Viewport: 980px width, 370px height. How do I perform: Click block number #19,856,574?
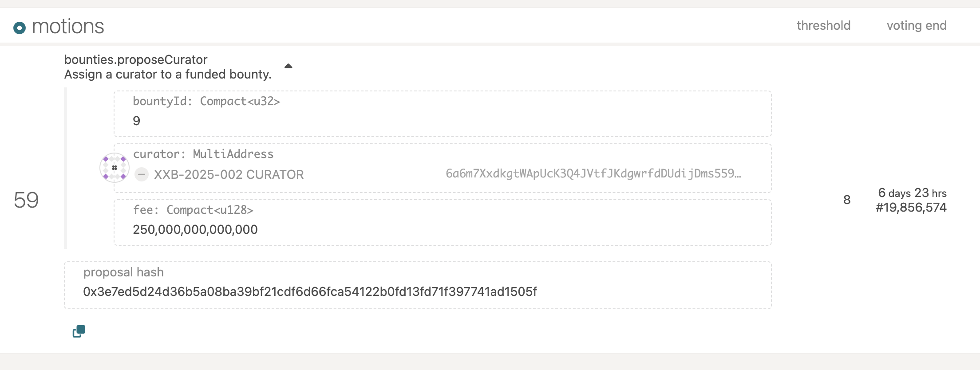point(911,208)
